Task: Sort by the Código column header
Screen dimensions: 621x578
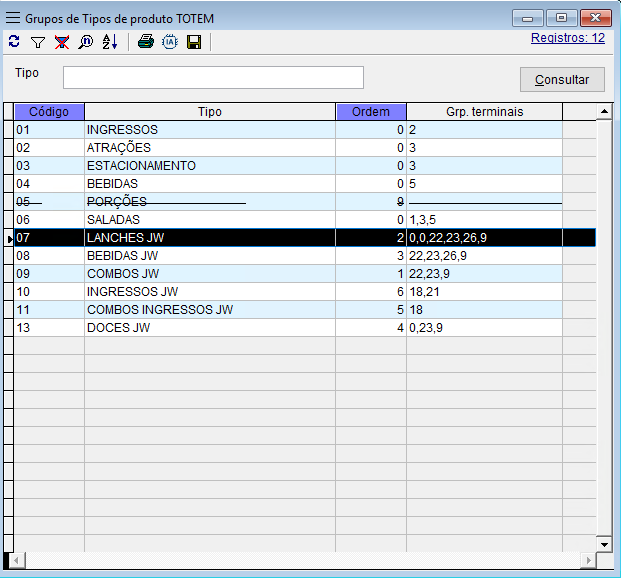Action: point(49,112)
